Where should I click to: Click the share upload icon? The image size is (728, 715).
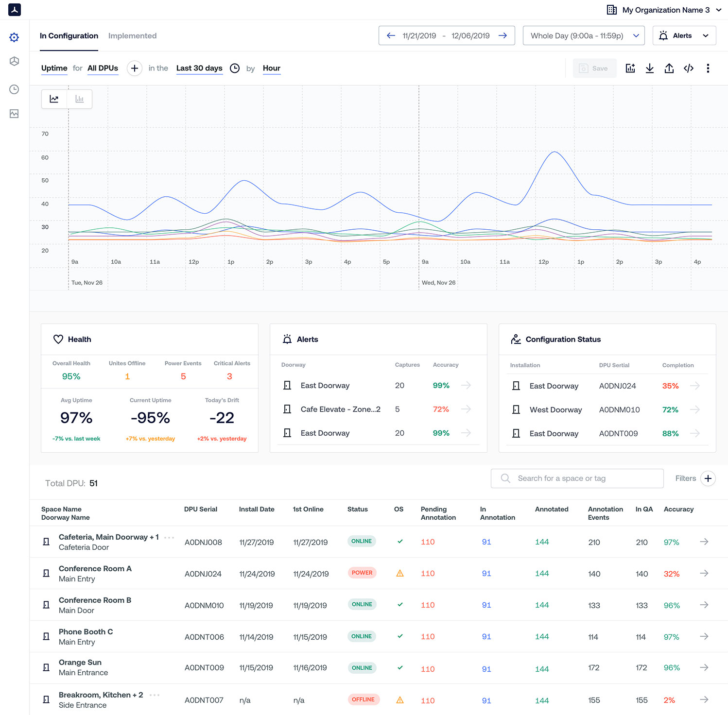(x=669, y=68)
